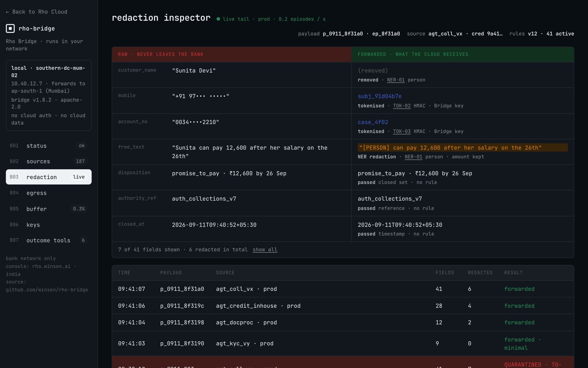Image resolution: width=588 pixels, height=368 pixels.
Task: Click the "forwarded · minimal" result
Action: [x=522, y=343]
